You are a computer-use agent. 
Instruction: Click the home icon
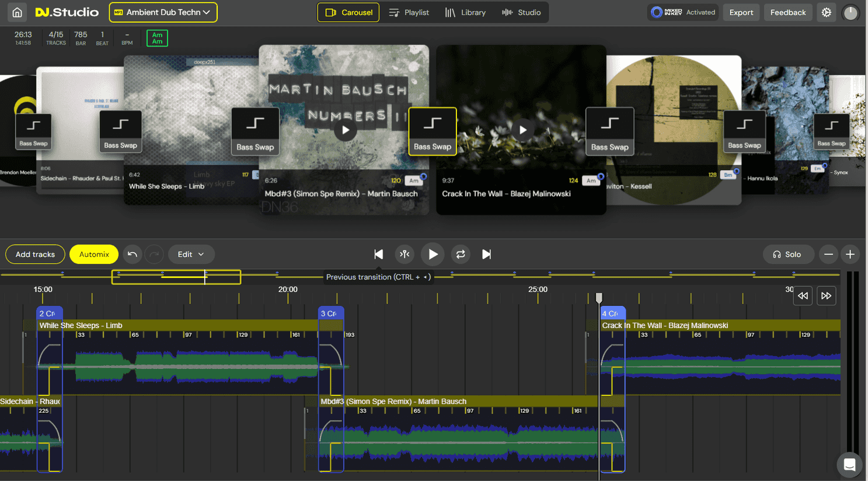[17, 12]
